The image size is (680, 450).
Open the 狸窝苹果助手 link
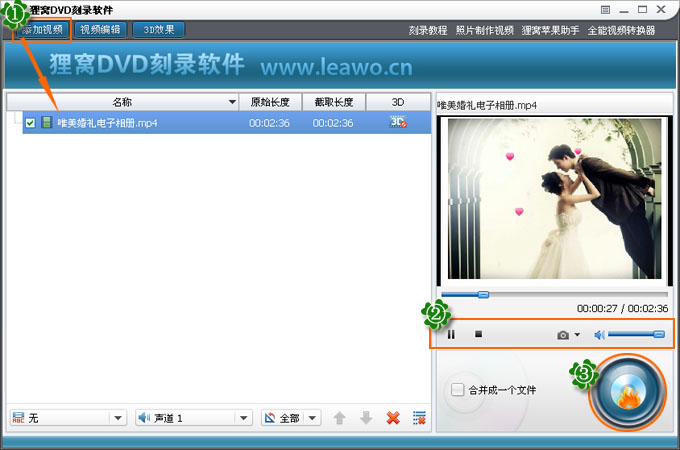pos(550,30)
